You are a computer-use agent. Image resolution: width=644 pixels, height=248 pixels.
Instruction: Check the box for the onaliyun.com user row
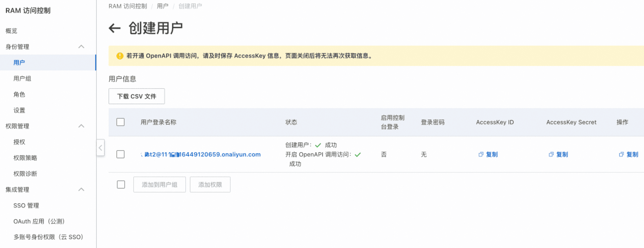[x=120, y=154]
